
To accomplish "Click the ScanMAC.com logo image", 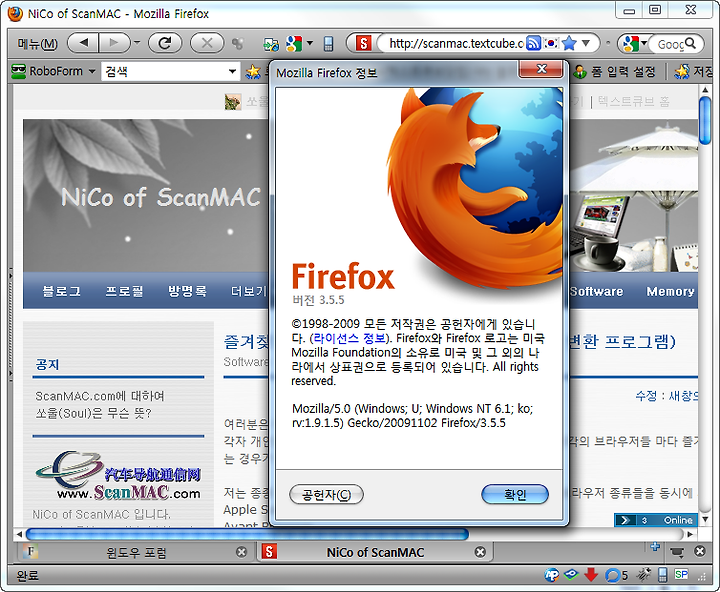I will (118, 475).
